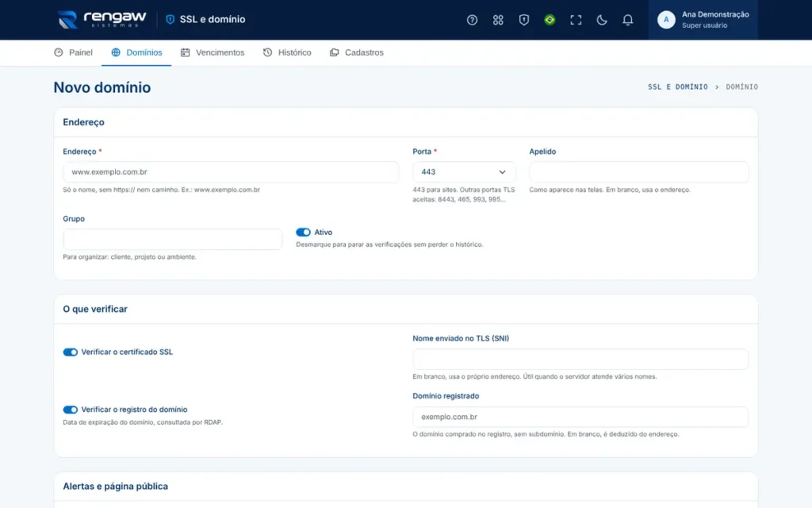
Task: Click the 'Verificar o certificado SSL' label text
Action: click(127, 352)
